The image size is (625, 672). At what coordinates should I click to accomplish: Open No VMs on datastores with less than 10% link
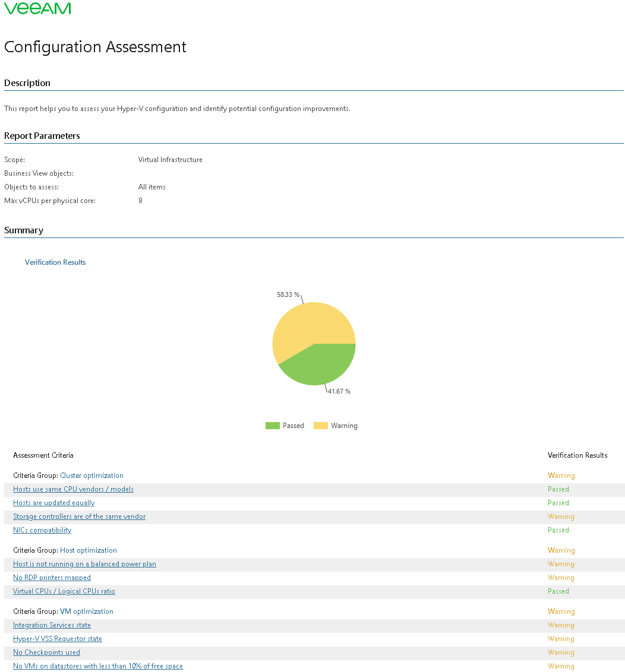pos(98,666)
